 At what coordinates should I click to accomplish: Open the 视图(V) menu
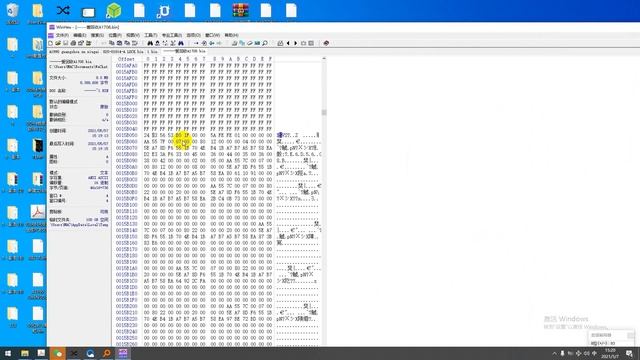(133, 35)
